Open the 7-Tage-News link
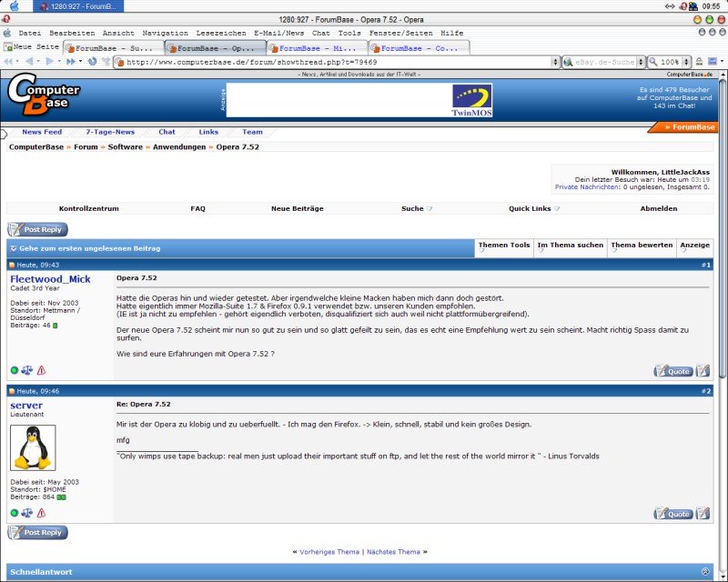 coord(110,132)
